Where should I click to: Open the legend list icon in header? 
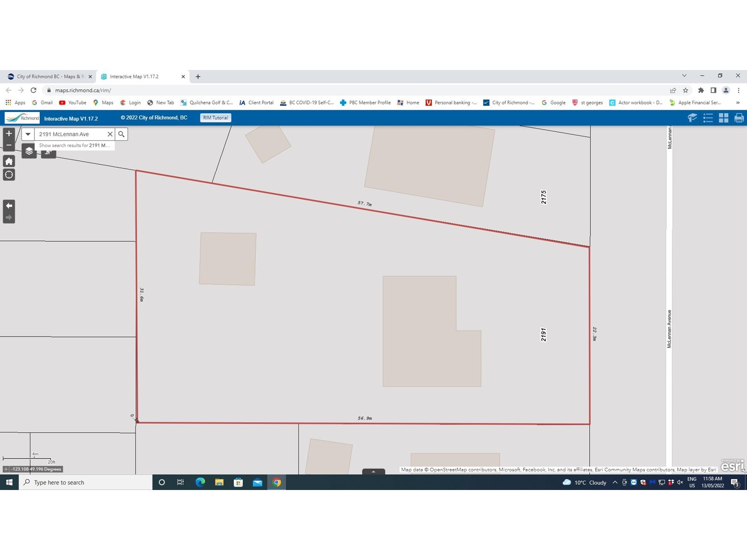click(x=708, y=118)
